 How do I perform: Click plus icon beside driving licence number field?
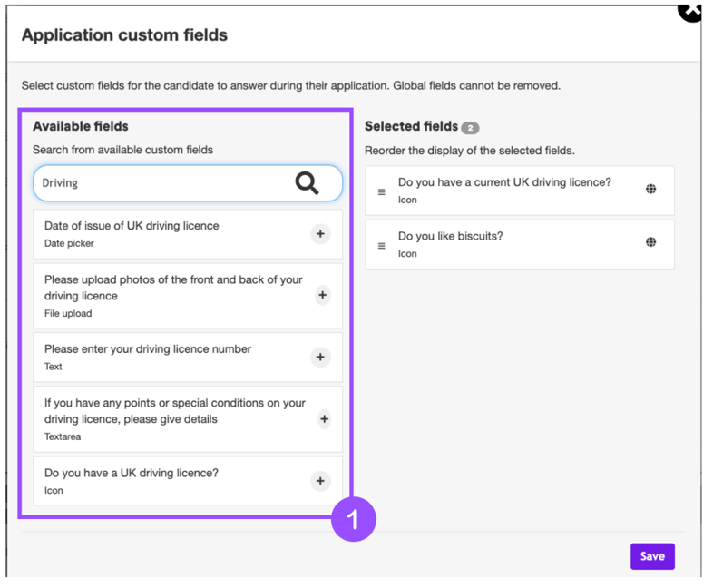(320, 358)
